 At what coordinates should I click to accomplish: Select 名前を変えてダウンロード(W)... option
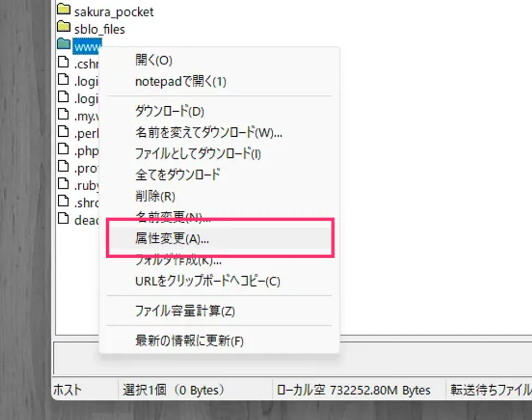[208, 132]
